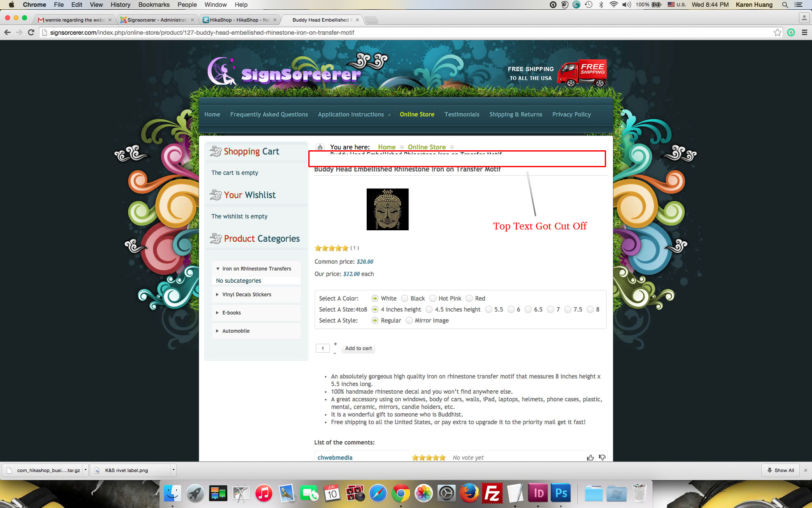Screen dimensions: 812x508
Task: Open Photoshop from the dock
Action: tap(561, 493)
